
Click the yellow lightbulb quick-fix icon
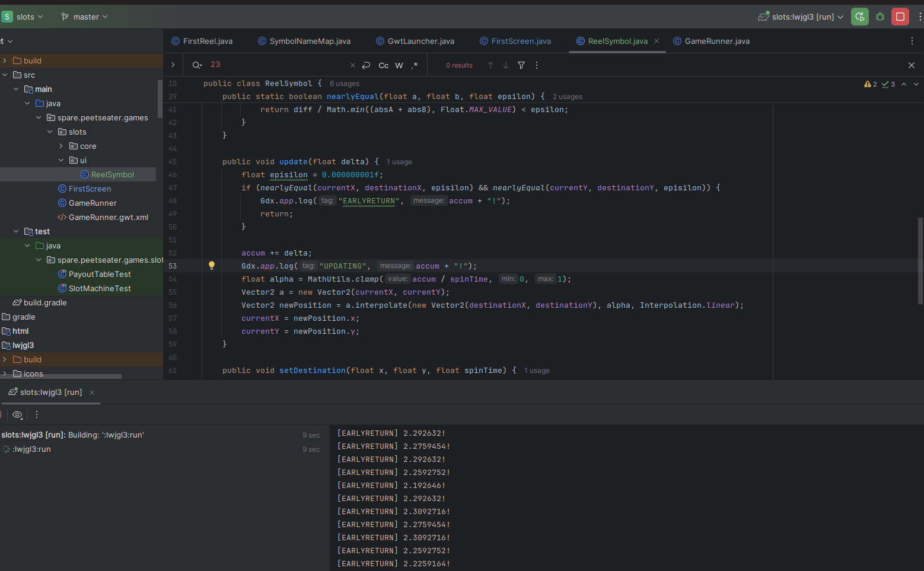point(212,266)
